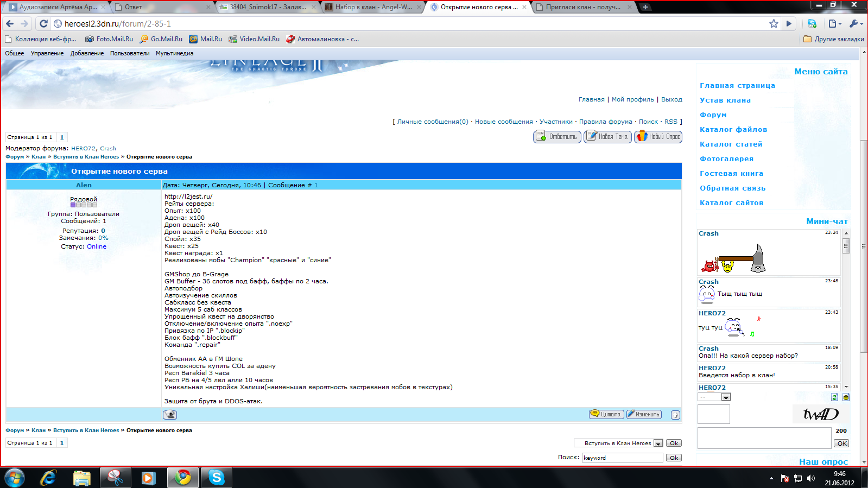This screenshot has width=868, height=488.
Task: Click the RSS feed link
Action: (x=671, y=122)
